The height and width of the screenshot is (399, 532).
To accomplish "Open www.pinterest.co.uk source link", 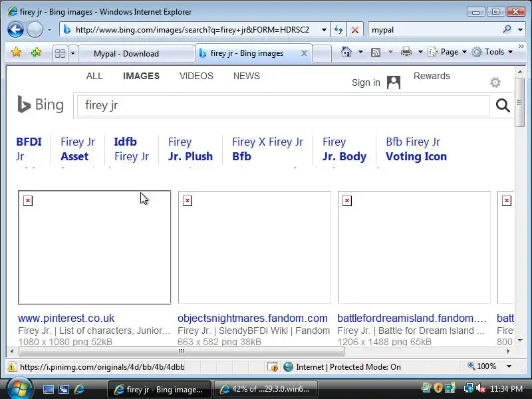I will [x=66, y=319].
